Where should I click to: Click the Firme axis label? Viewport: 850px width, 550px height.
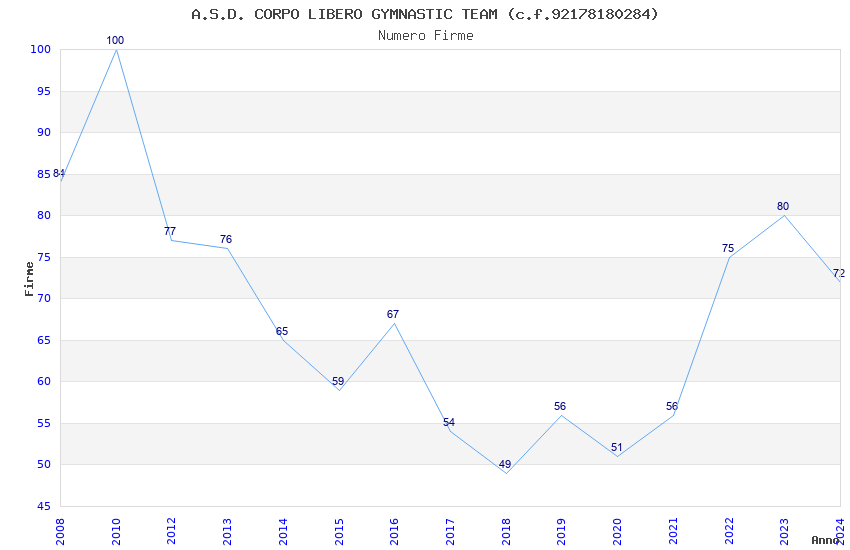click(29, 279)
